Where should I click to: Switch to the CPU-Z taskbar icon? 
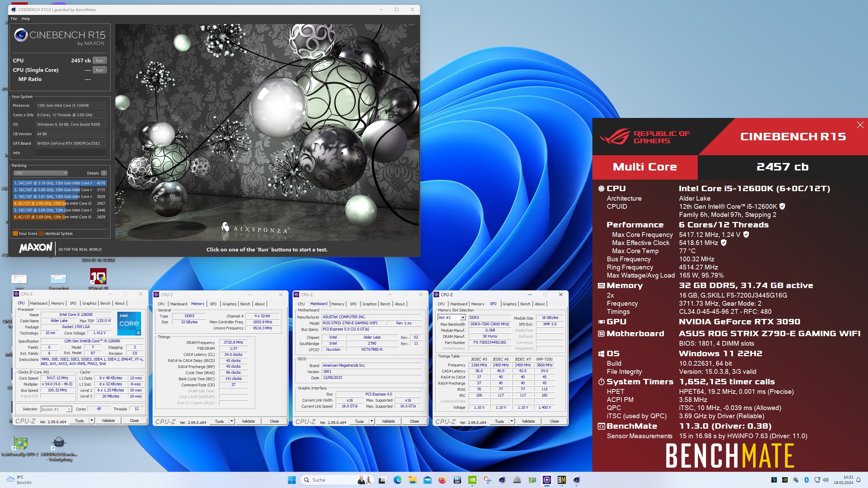[547, 480]
